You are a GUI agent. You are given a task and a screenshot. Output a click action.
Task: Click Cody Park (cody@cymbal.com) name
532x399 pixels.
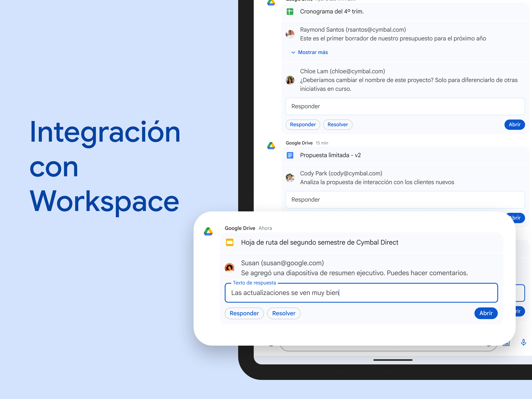[341, 173]
